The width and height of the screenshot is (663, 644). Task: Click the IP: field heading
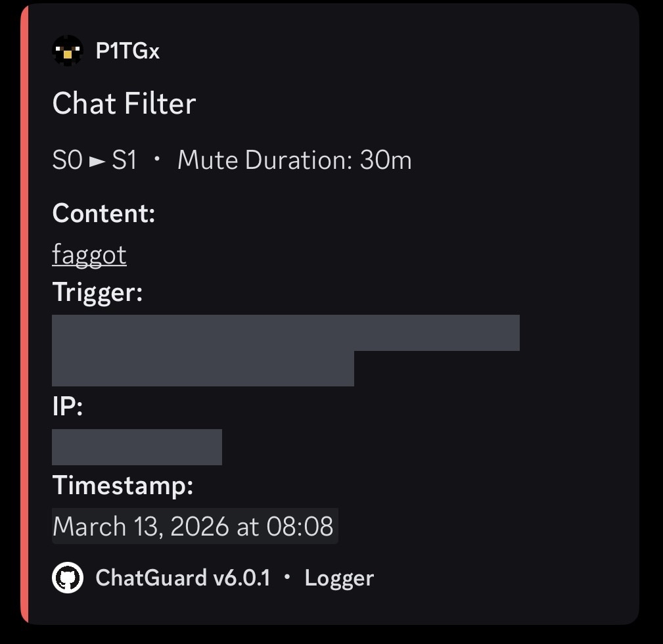point(68,407)
